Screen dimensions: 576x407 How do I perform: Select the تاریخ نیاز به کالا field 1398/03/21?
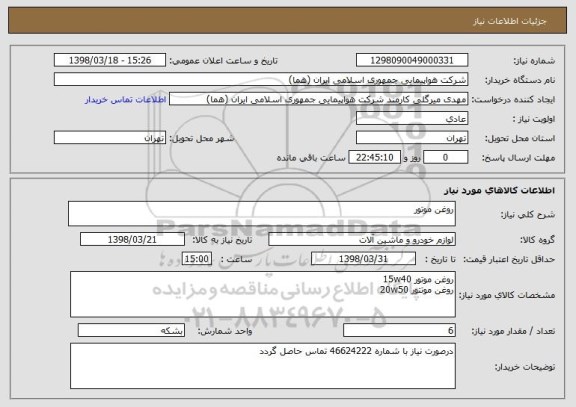pyautogui.click(x=132, y=240)
